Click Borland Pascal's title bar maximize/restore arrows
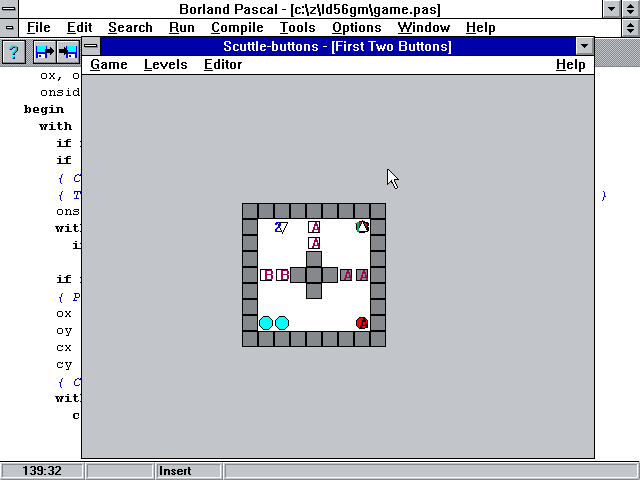640x480 pixels. [630, 9]
